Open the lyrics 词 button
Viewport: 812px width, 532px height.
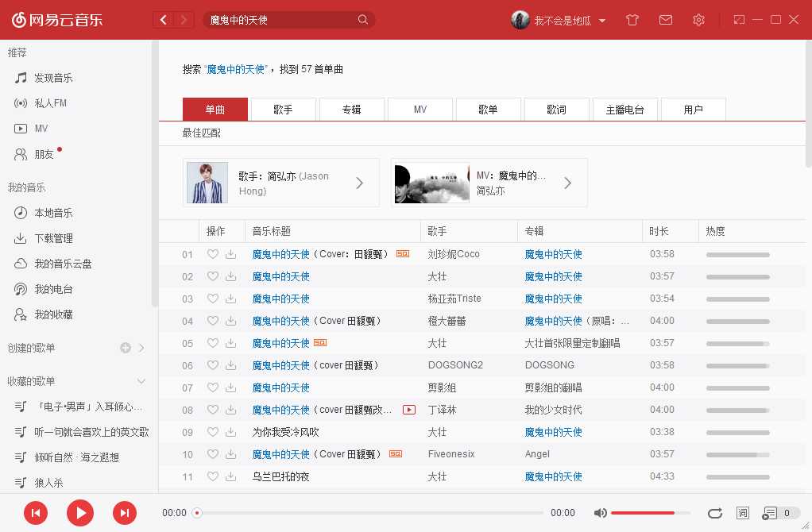743,513
